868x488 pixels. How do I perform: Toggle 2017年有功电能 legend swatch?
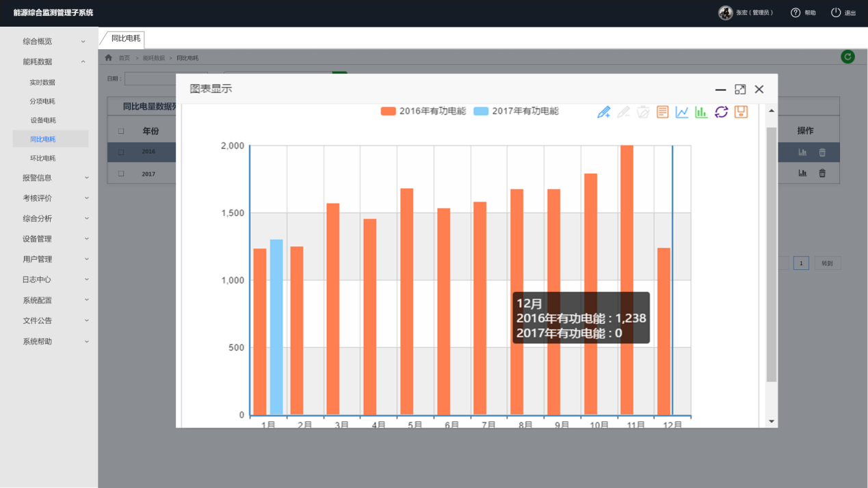(x=481, y=111)
